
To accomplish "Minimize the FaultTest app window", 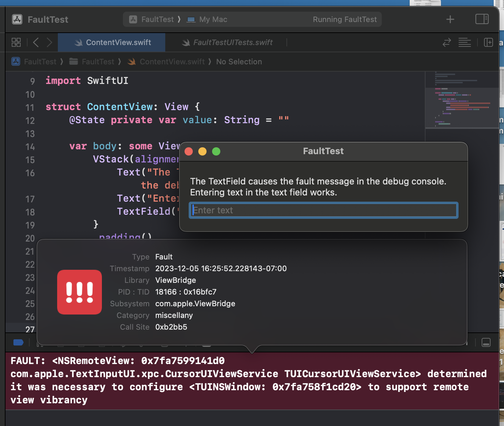I will pyautogui.click(x=202, y=151).
